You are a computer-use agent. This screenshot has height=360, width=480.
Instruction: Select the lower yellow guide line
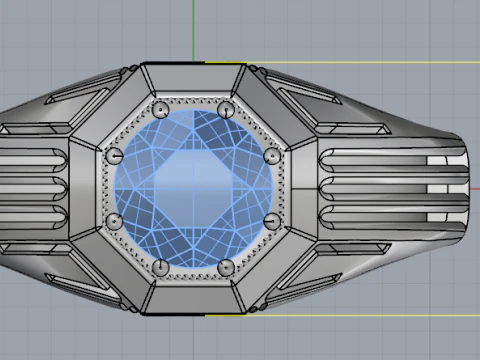coord(342,315)
